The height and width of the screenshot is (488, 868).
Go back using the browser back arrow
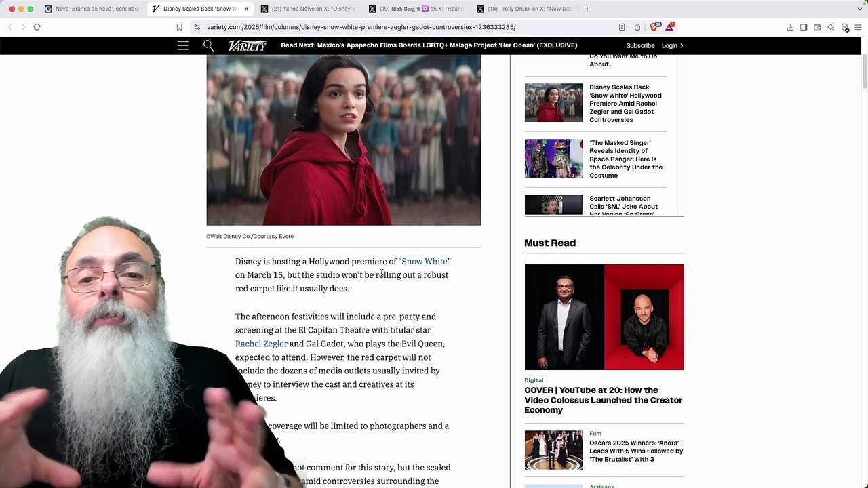coord(10,27)
